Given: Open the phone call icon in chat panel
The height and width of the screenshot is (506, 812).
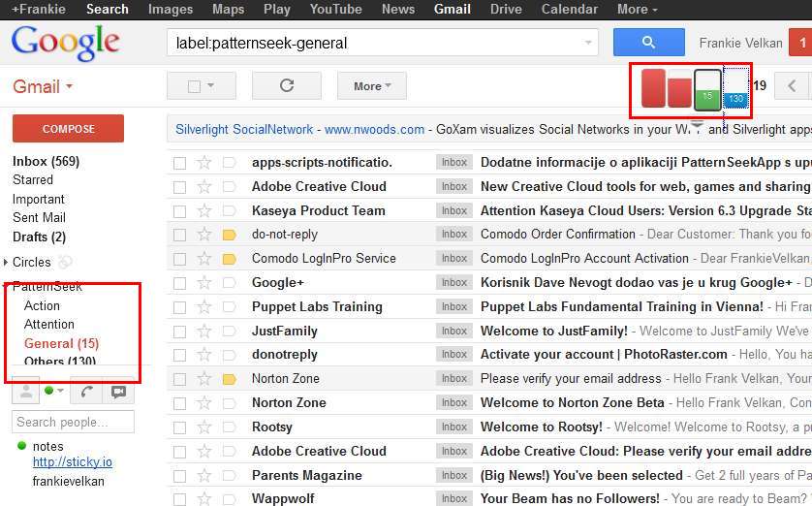Looking at the screenshot, I should [86, 392].
